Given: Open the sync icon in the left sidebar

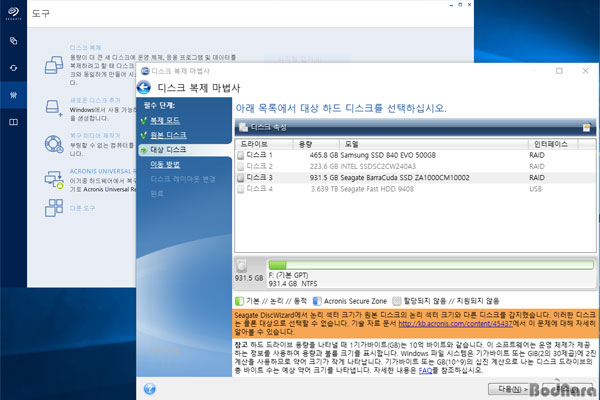Looking at the screenshot, I should pos(13,68).
